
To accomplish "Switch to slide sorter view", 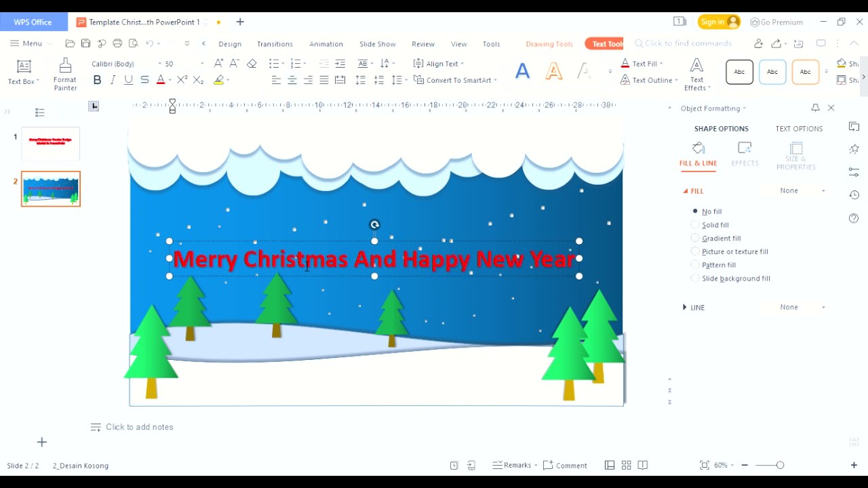I will point(626,465).
